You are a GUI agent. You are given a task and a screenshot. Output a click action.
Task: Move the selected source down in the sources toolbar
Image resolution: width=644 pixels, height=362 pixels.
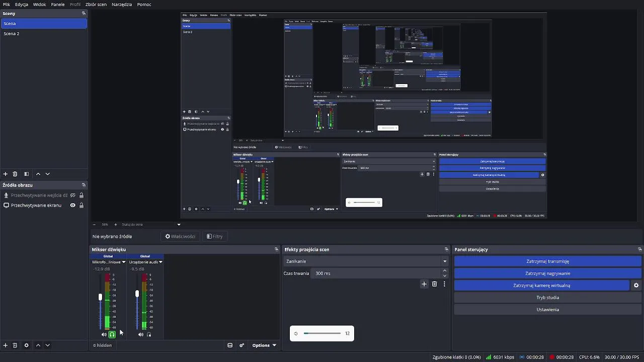pos(48,345)
